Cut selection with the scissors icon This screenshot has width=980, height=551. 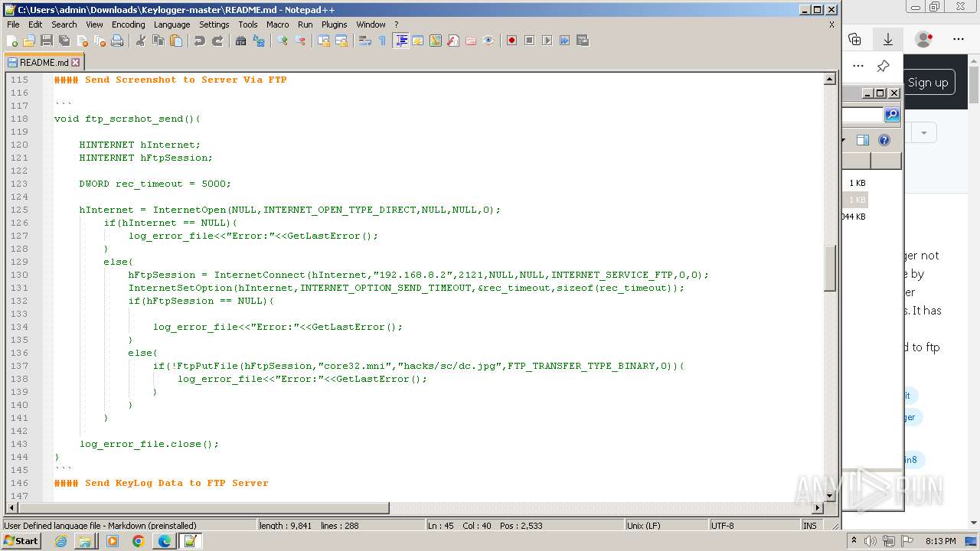coord(141,41)
